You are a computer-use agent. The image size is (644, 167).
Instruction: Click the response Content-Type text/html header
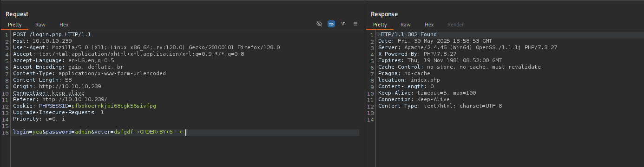pyautogui.click(x=440, y=106)
